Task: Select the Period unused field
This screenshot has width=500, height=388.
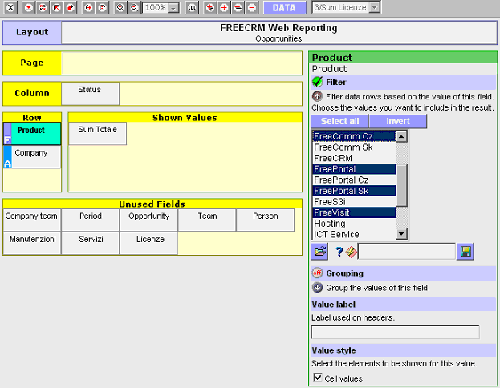Action: click(90, 220)
